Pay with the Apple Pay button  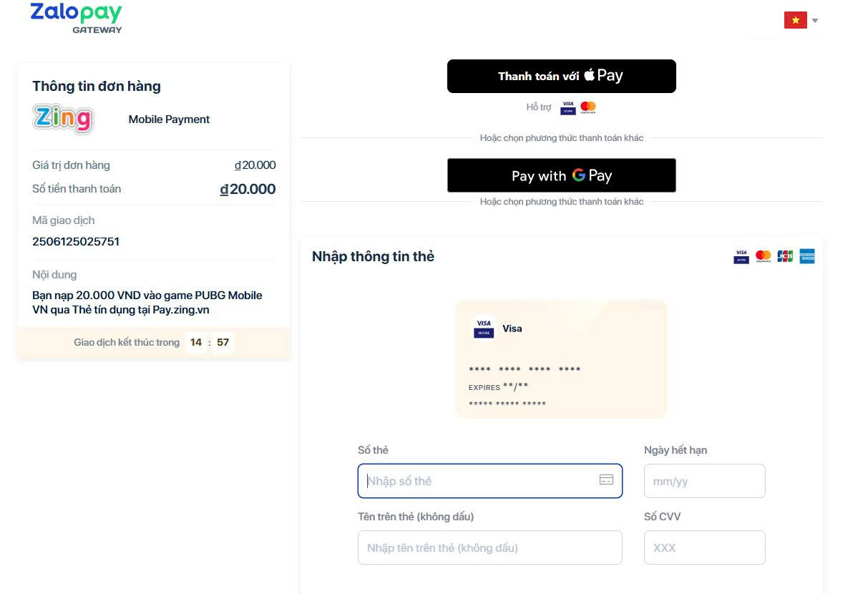[561, 76]
